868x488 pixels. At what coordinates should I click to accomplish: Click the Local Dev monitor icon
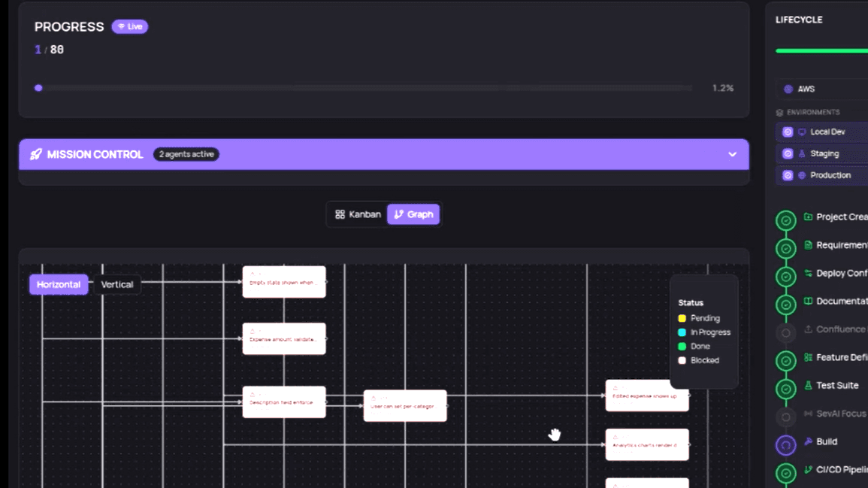802,132
